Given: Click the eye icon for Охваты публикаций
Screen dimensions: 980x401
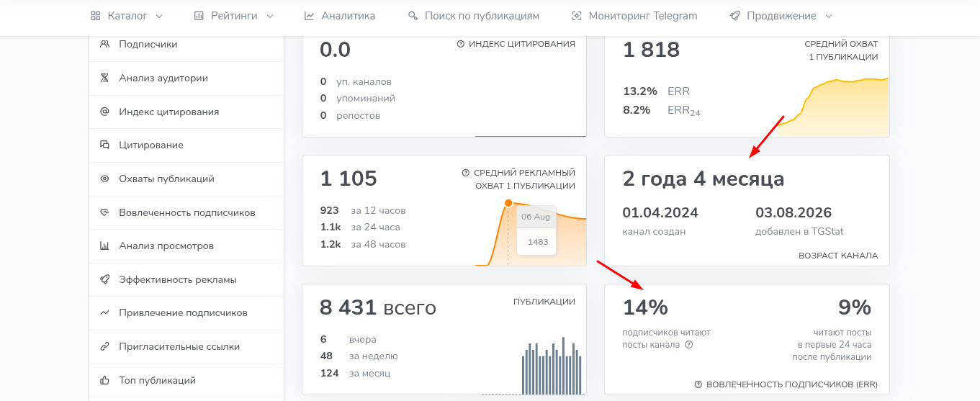Looking at the screenshot, I should pyautogui.click(x=104, y=179).
